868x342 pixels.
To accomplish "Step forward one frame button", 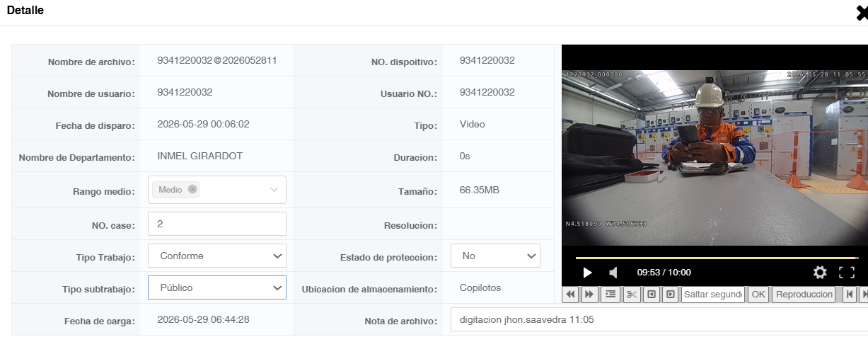I will pos(671,295).
